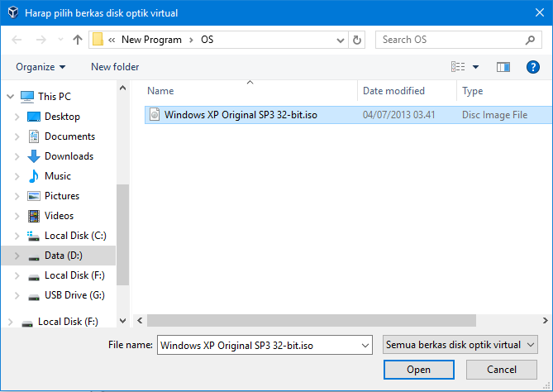
Task: Open Videos in navigation pane
Action: coord(60,216)
